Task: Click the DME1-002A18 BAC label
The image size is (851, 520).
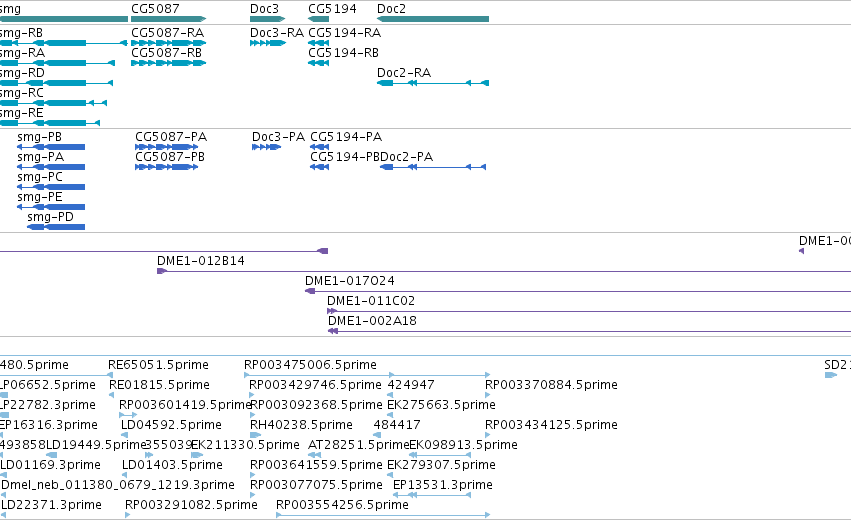Action: [372, 321]
